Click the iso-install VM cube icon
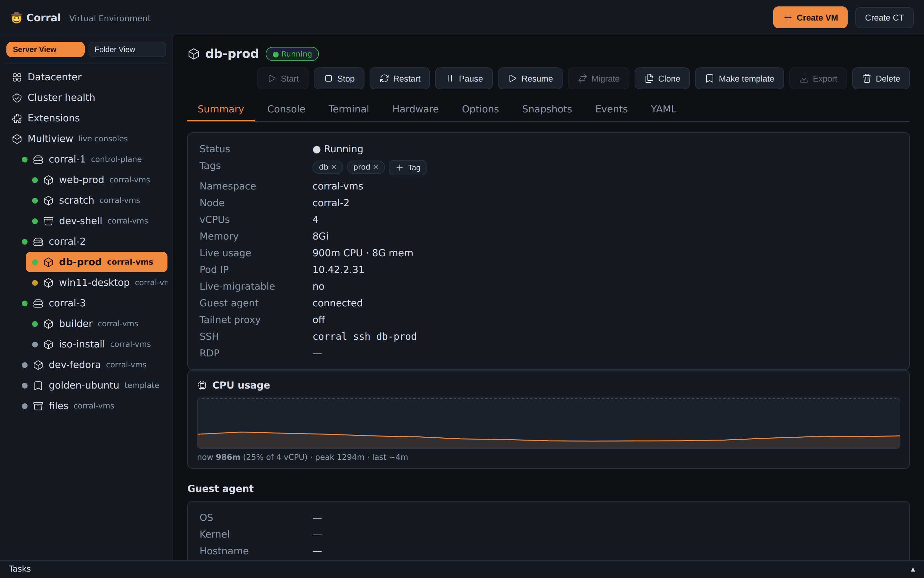This screenshot has width=924, height=578. [48, 345]
